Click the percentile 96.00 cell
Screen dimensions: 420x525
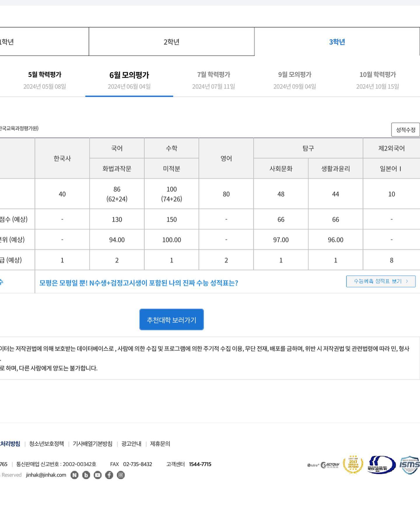point(336,240)
